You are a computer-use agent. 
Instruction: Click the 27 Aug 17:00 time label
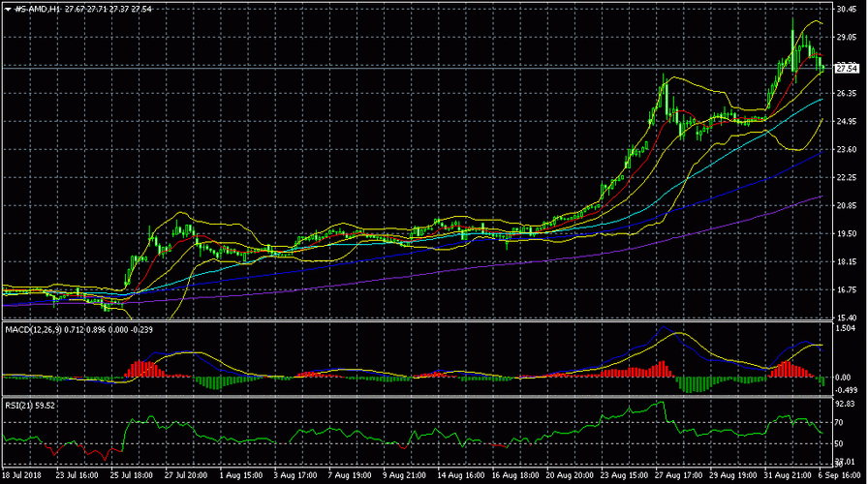[x=679, y=475]
